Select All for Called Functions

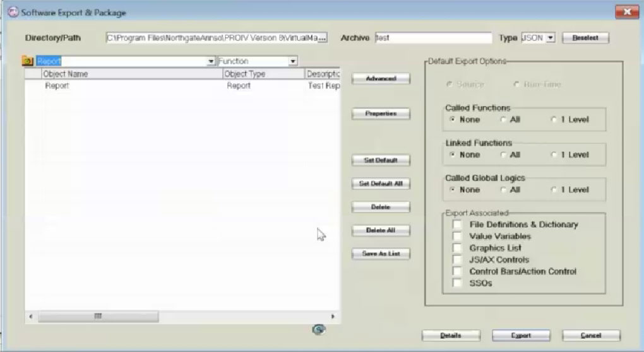503,119
